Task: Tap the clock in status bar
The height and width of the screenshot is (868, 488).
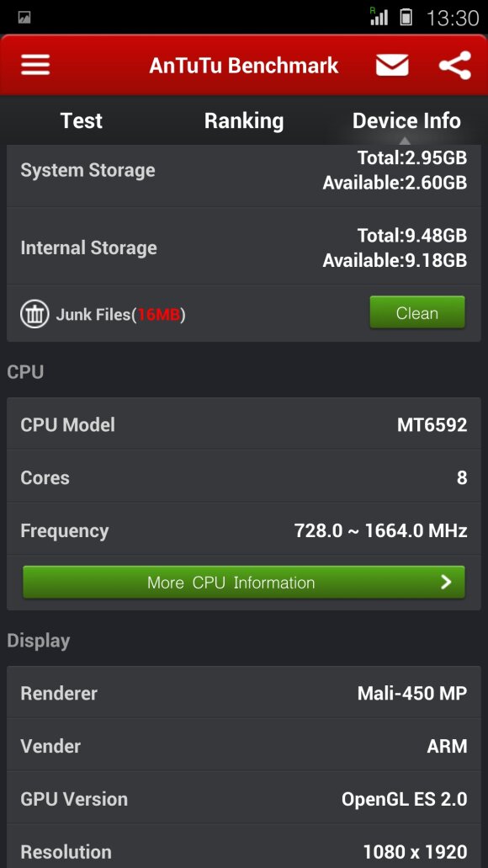Action: (452, 19)
